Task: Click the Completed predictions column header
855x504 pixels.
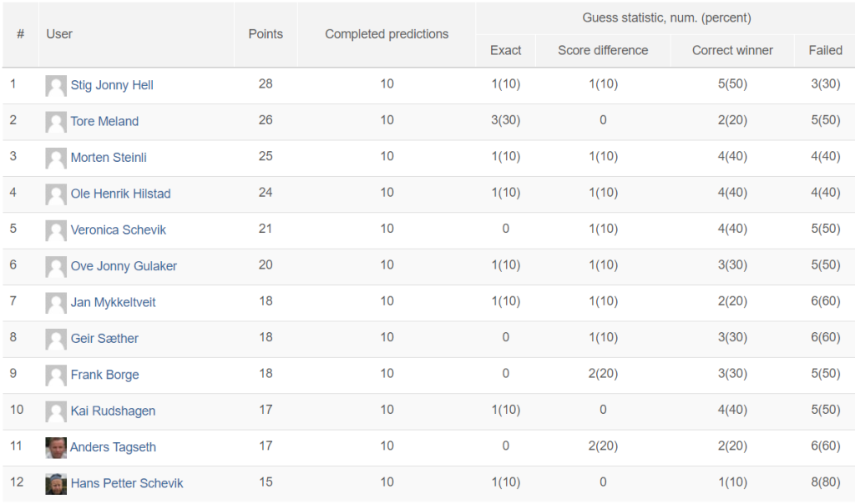Action: (387, 33)
